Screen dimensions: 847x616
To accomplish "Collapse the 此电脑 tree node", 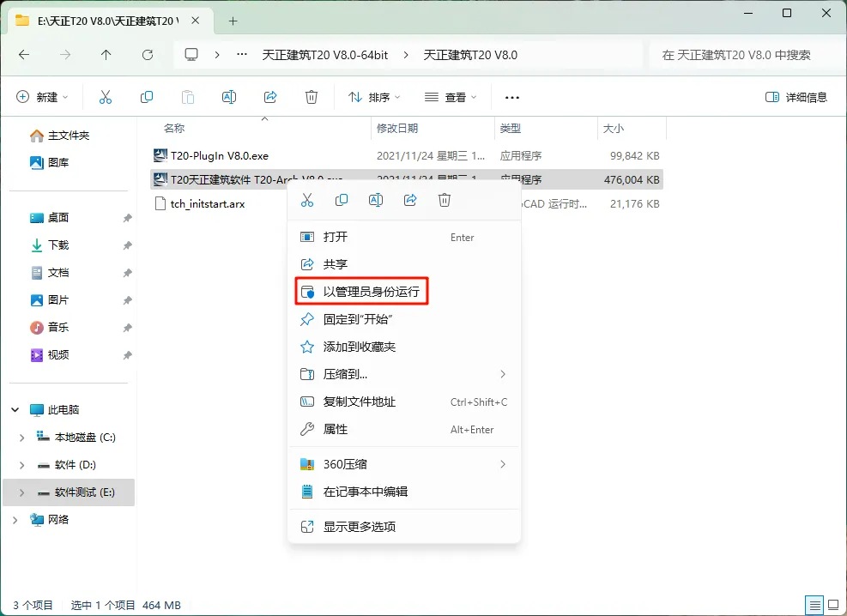I will (x=15, y=410).
